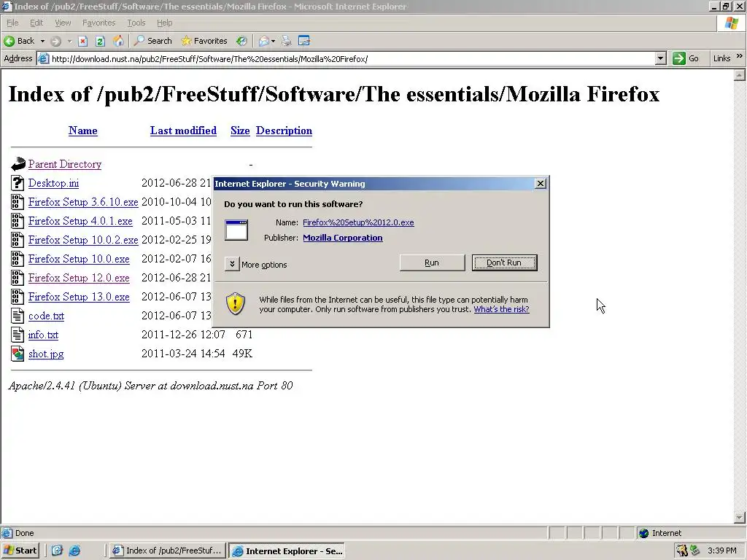Expand the Forward button history dropdown
The image size is (747, 560).
point(69,41)
